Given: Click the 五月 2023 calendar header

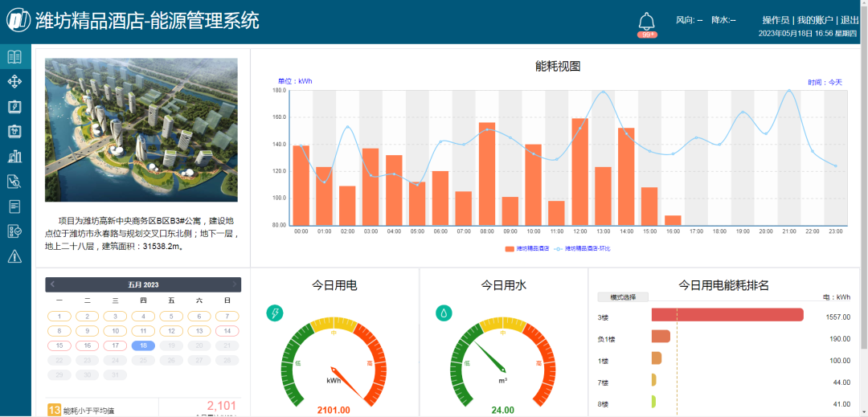Looking at the screenshot, I should point(143,284).
